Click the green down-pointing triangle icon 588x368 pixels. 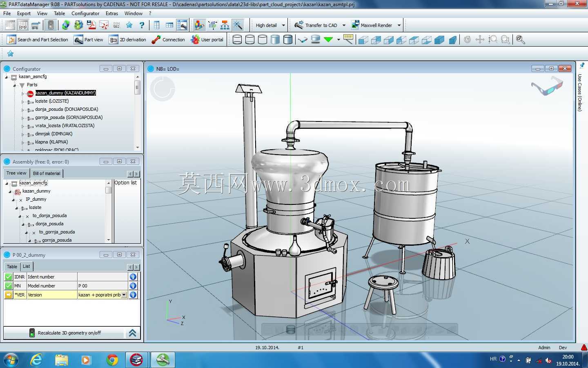tap(328, 40)
